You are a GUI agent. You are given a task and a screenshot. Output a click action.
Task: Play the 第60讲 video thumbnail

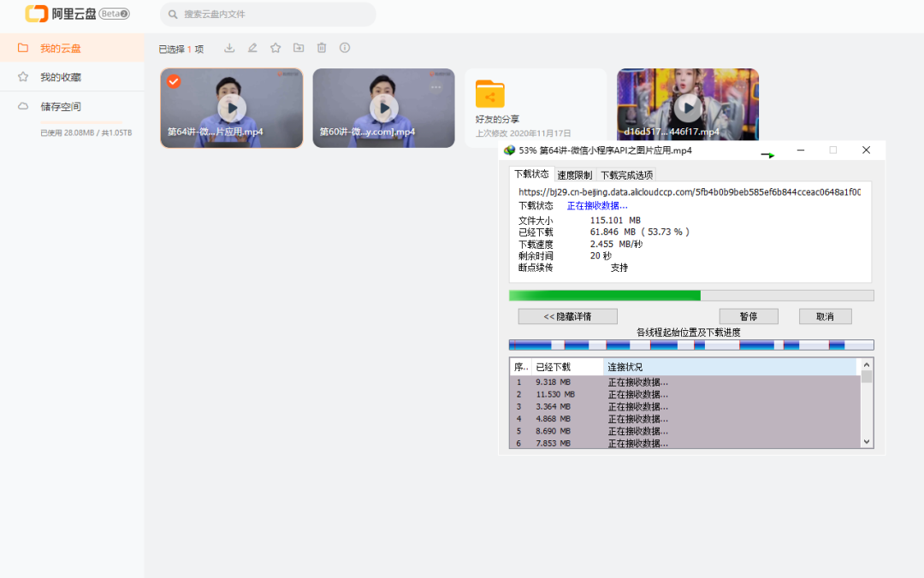(383, 108)
